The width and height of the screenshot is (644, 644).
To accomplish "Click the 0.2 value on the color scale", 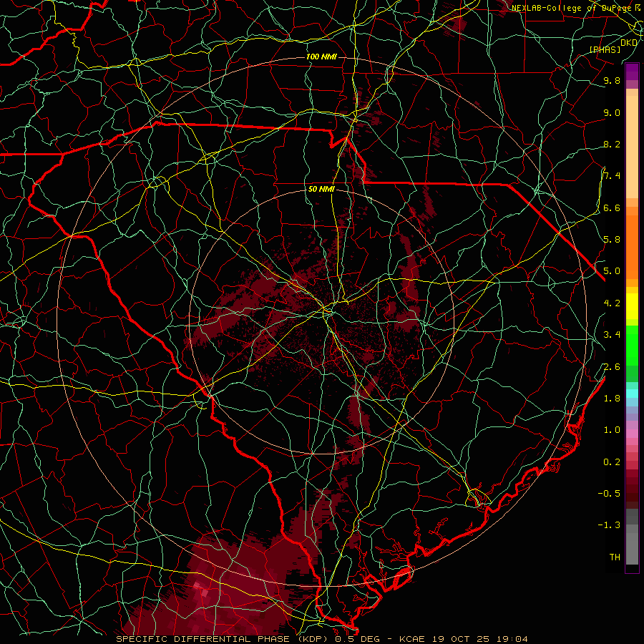I will click(x=612, y=462).
